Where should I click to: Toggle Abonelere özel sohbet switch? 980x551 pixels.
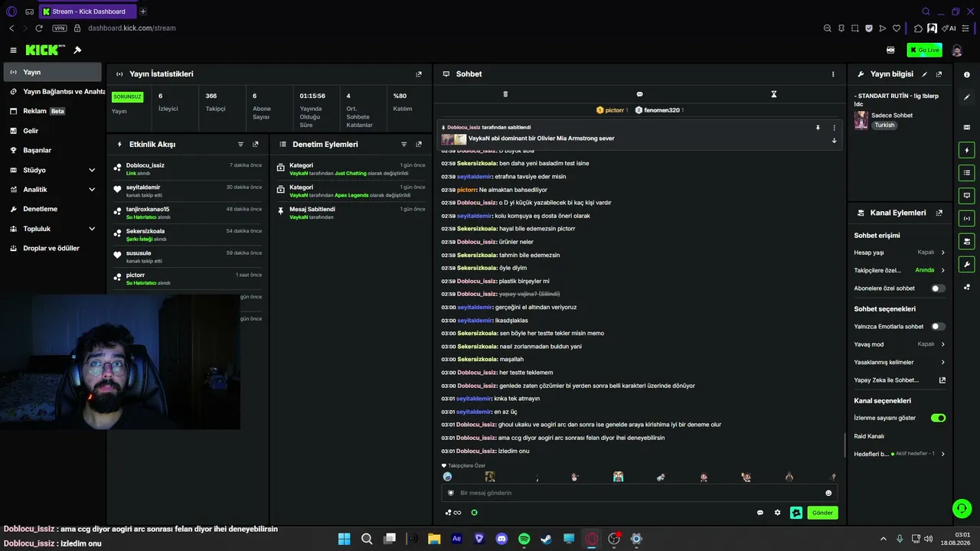938,289
